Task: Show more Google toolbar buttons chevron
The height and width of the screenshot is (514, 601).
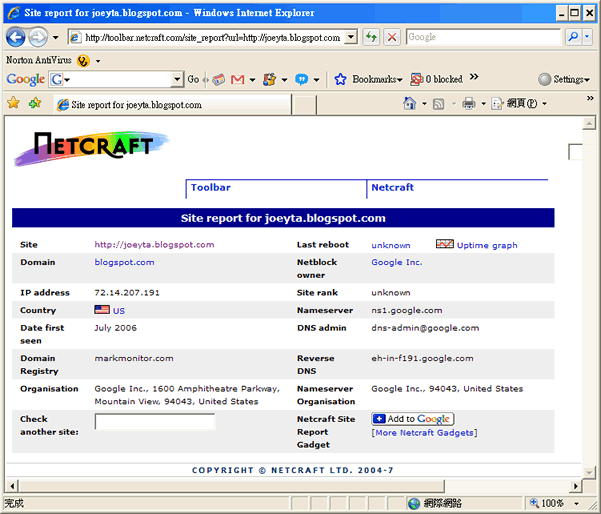Action: (x=474, y=77)
